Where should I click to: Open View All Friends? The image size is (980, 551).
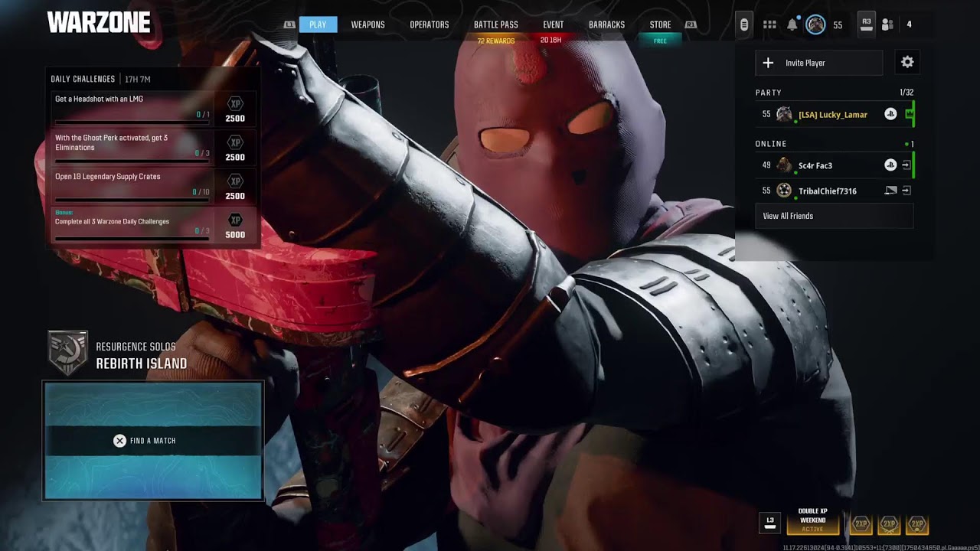click(834, 216)
